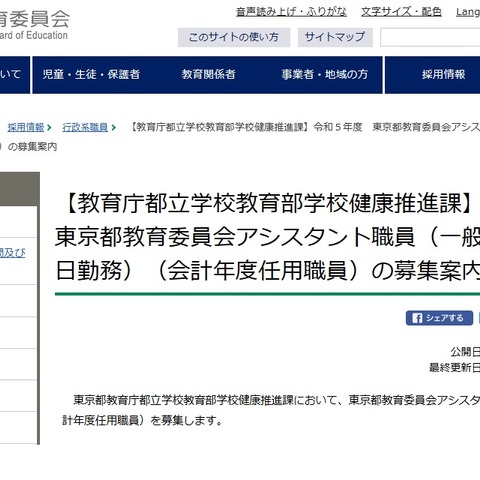Focus the site search input field
This screenshot has width=480, height=480.
[x=430, y=38]
